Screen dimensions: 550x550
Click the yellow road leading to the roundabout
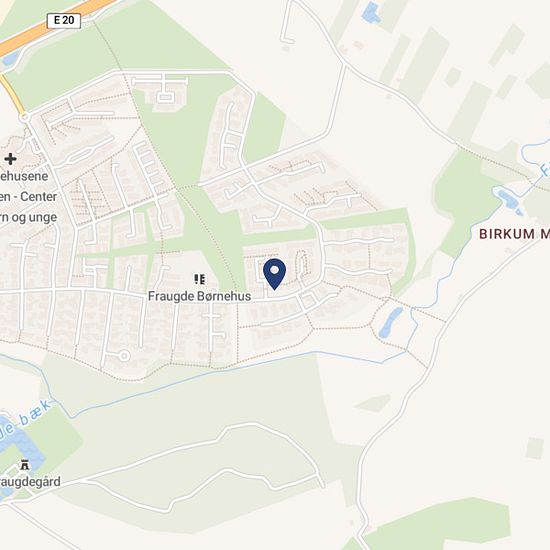click(x=12, y=95)
